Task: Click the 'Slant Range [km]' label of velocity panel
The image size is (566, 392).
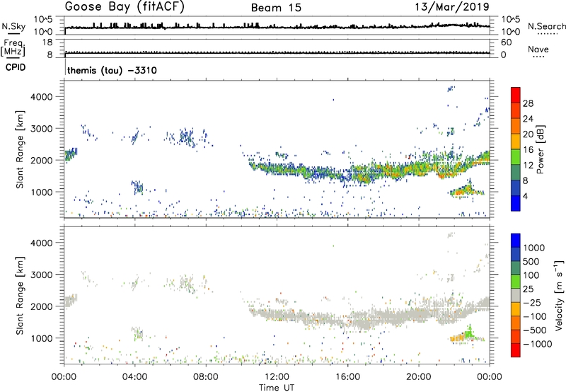Action: (x=20, y=296)
